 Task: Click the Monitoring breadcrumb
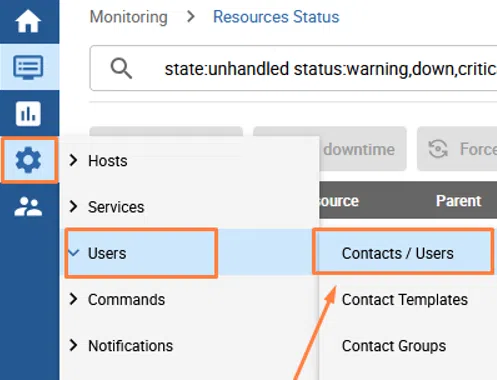pos(129,17)
